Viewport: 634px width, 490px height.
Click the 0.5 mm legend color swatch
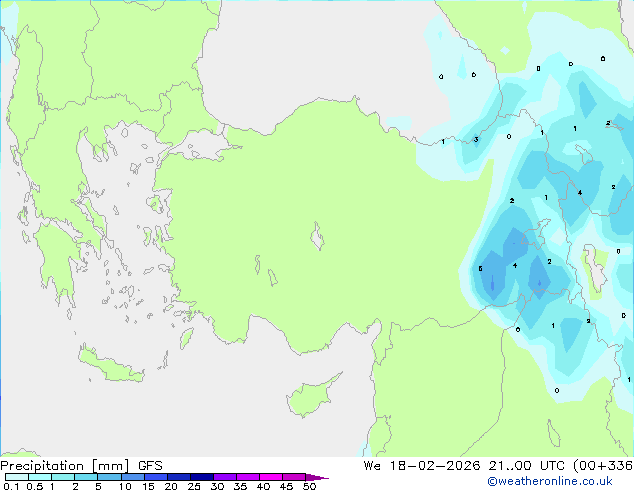(x=40, y=477)
